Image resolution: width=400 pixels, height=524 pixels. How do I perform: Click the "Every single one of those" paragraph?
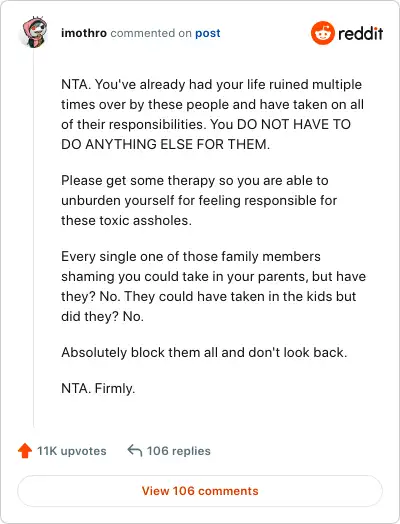pos(214,286)
